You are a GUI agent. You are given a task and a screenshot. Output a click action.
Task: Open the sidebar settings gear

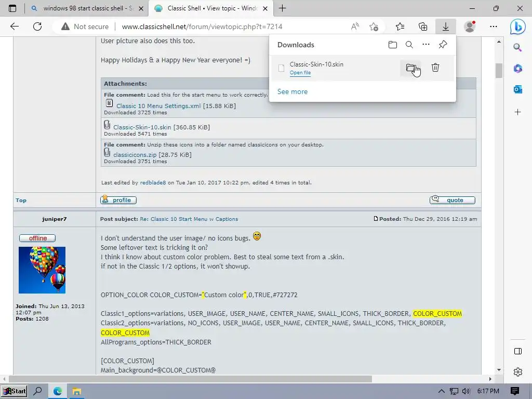pos(518,372)
